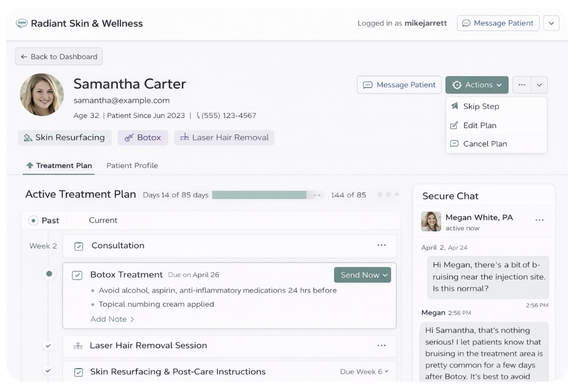Click the Message Patient button
The width and height of the screenshot is (588, 390).
click(399, 85)
